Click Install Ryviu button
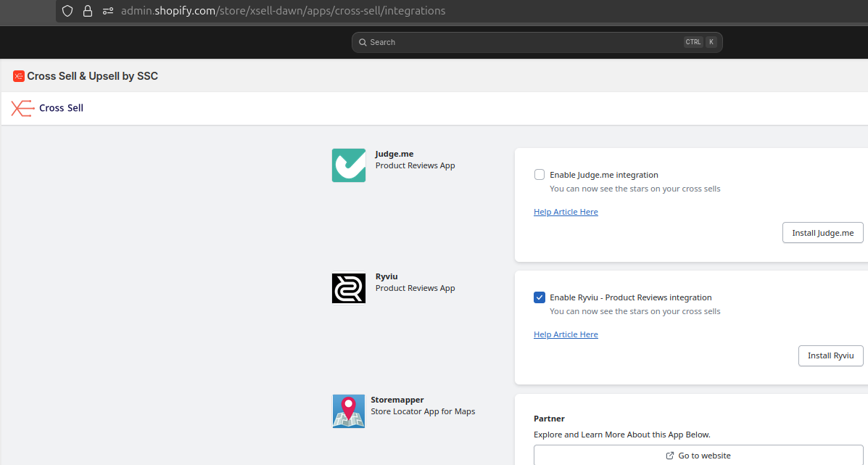Image resolution: width=868 pixels, height=465 pixels. coord(830,355)
